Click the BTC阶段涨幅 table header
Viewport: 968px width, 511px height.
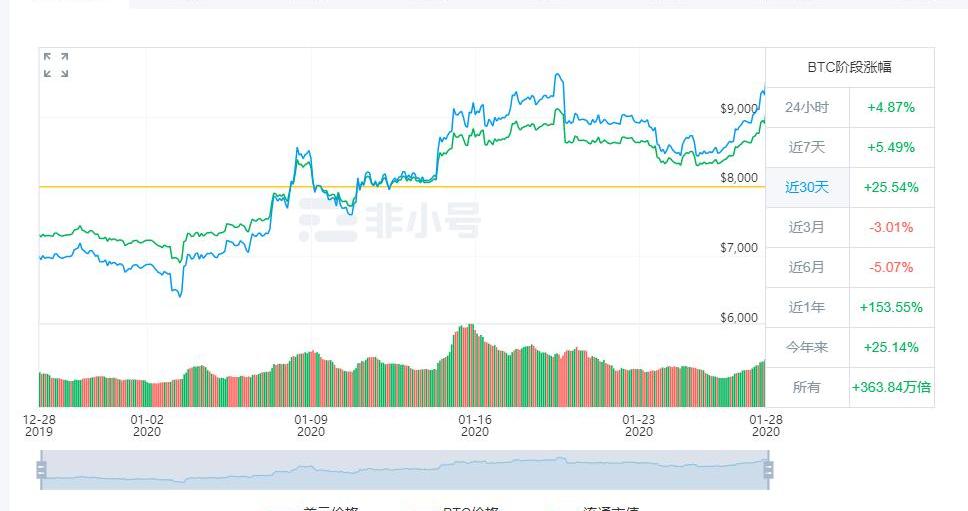849,67
